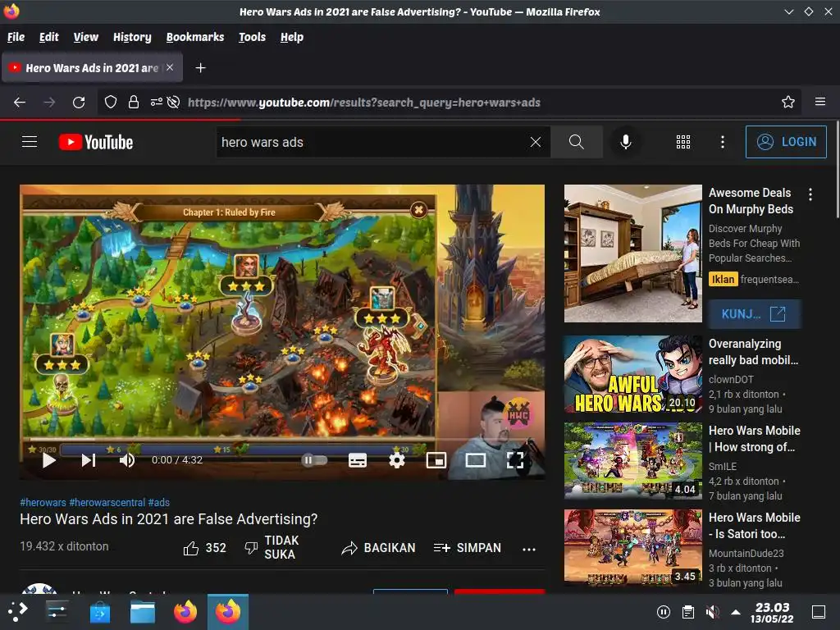Start voice search with microphone

[625, 142]
